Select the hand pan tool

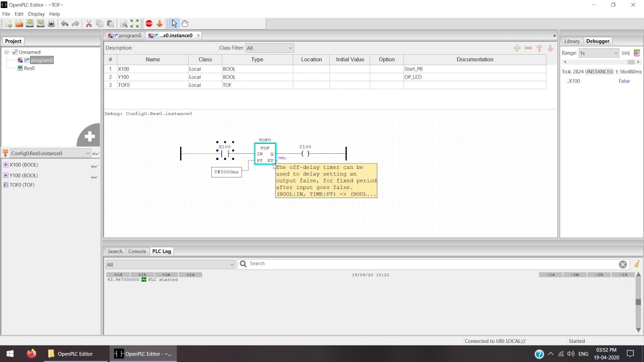185,24
